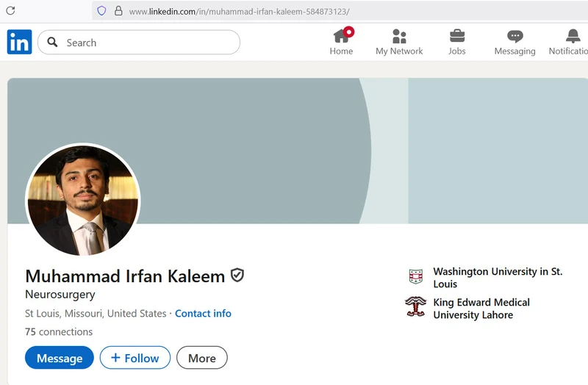Image resolution: width=588 pixels, height=385 pixels.
Task: Open the Notifications bell icon
Action: [573, 36]
